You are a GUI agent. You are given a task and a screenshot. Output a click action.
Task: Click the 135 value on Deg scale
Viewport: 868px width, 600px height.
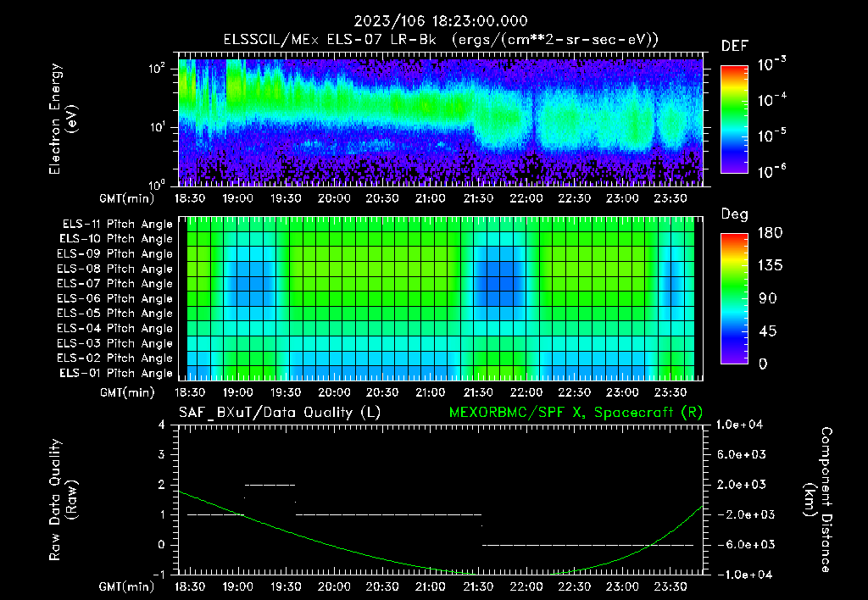771,266
